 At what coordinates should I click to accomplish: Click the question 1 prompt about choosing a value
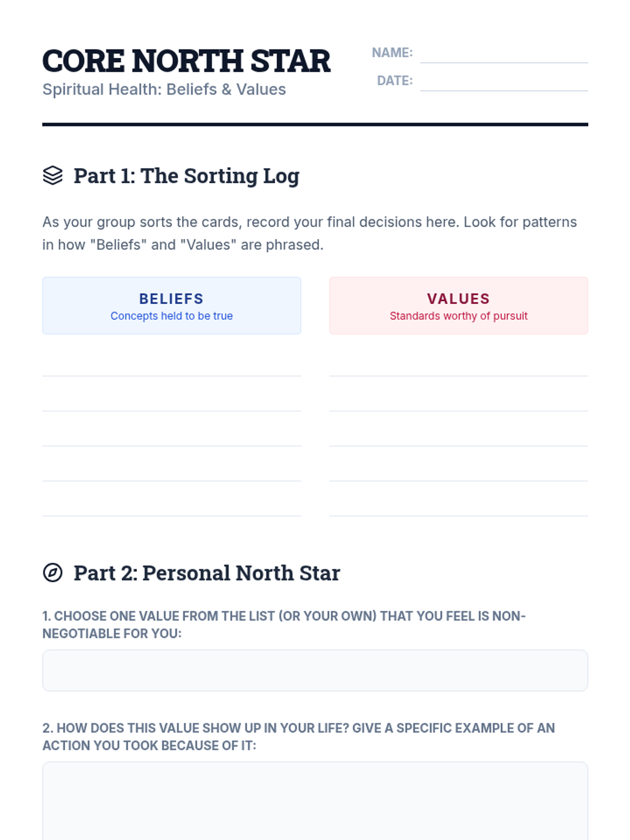pyautogui.click(x=284, y=625)
